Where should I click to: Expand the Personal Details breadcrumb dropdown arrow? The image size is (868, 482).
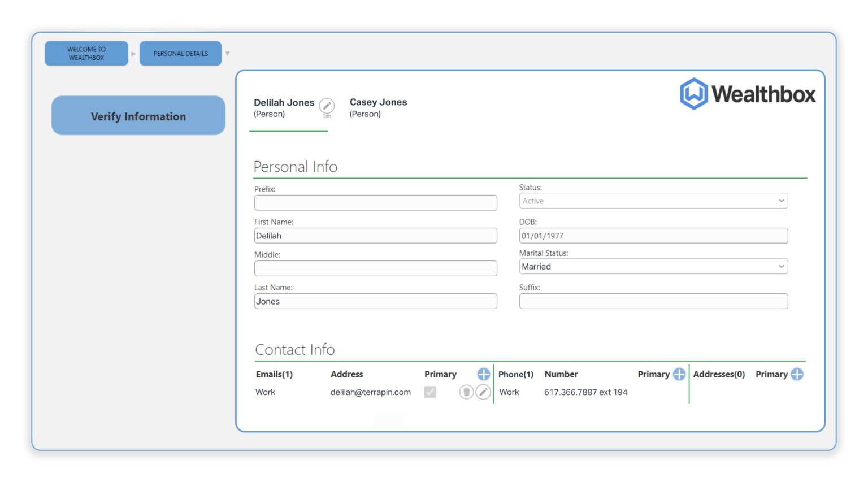pyautogui.click(x=227, y=53)
